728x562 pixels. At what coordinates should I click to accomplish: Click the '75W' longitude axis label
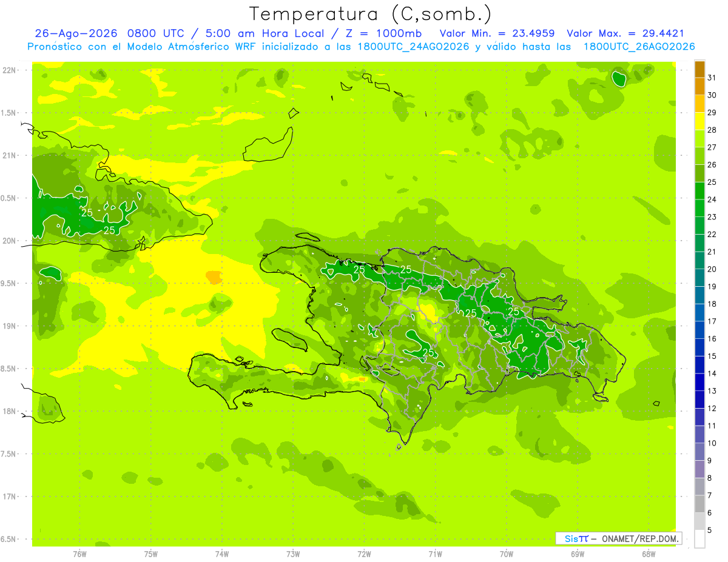point(151,554)
